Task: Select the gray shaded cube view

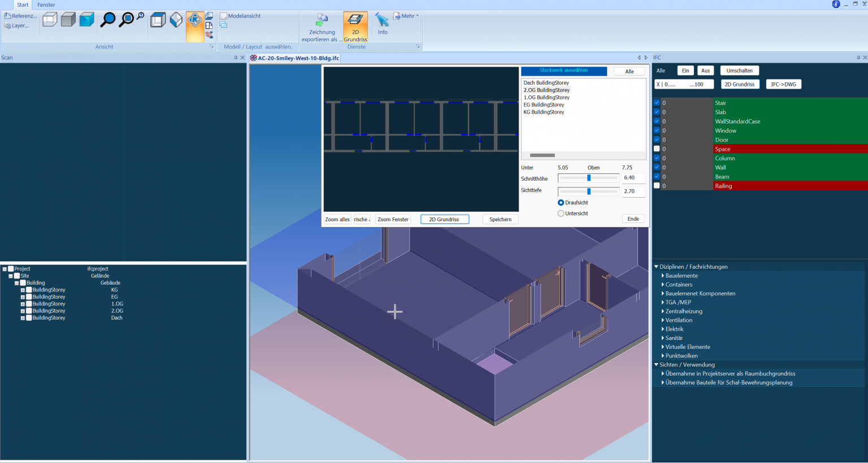Action: tap(68, 20)
